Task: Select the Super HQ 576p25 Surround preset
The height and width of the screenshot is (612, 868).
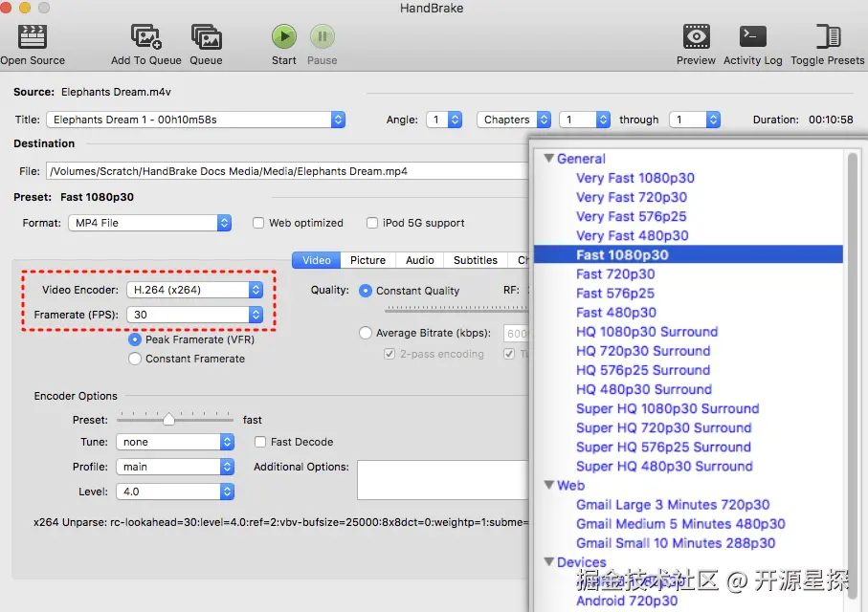Action: pyautogui.click(x=663, y=448)
